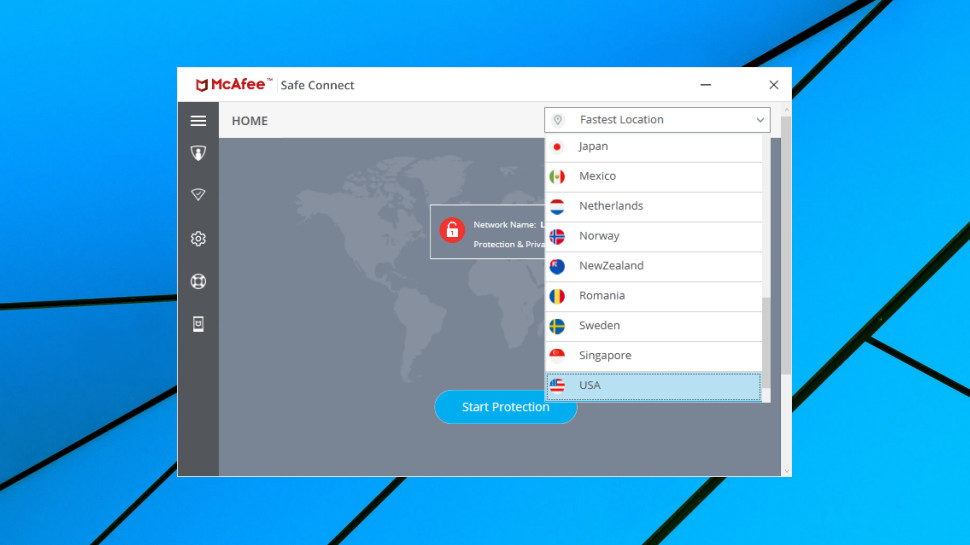
Task: Pick NewZealand in the location list
Action: point(653,266)
